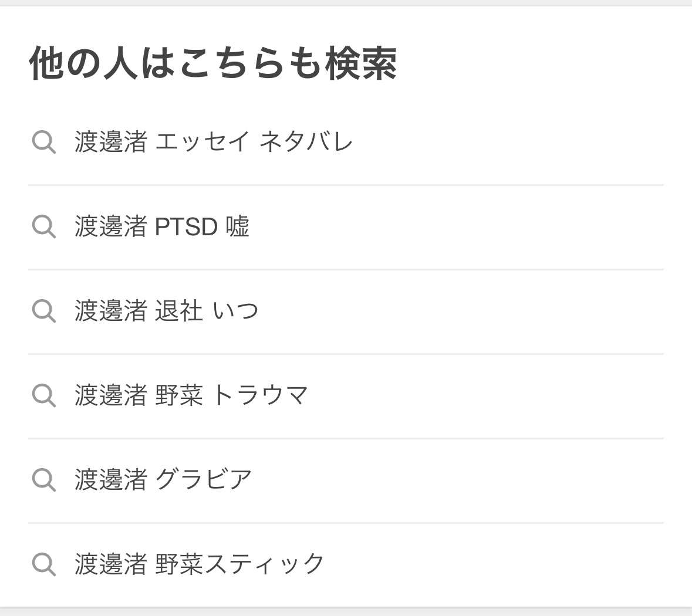This screenshot has height=616, width=692.
Task: Click the word ネタバレ in first suggestion
Action: tap(306, 142)
